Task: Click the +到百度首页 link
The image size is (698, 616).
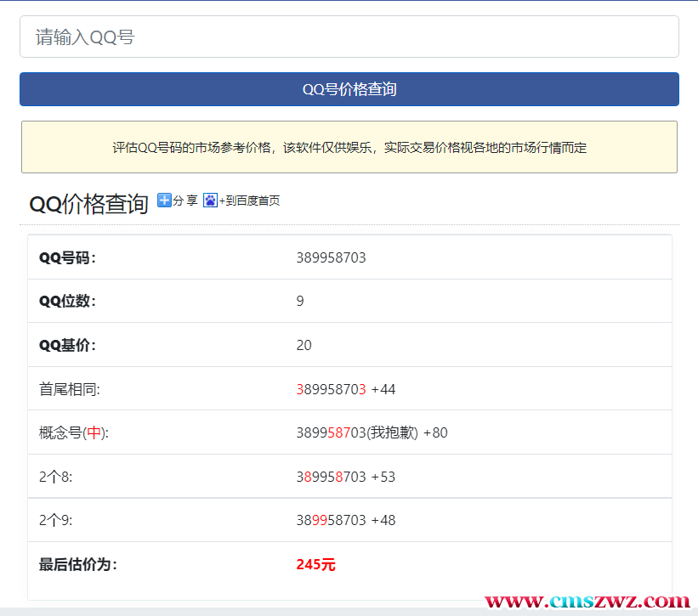Action: click(x=249, y=201)
